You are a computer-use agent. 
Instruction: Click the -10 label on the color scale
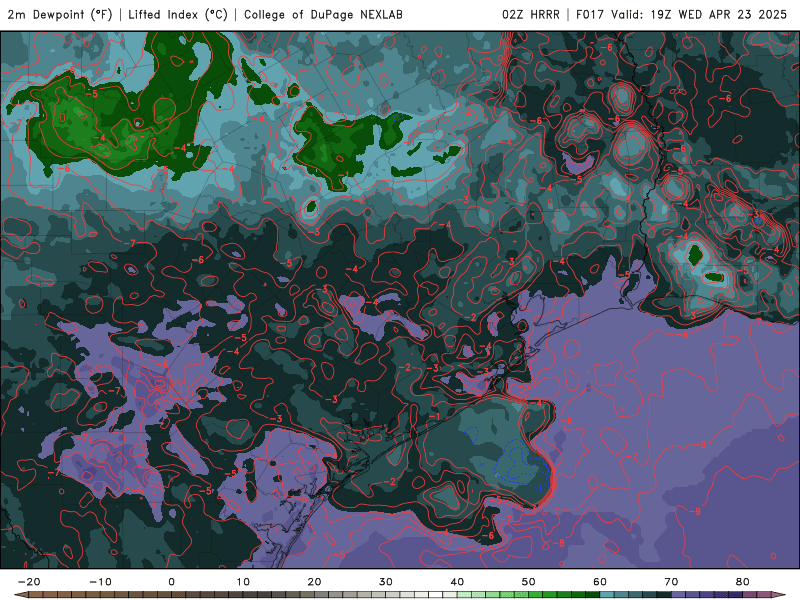[100, 582]
